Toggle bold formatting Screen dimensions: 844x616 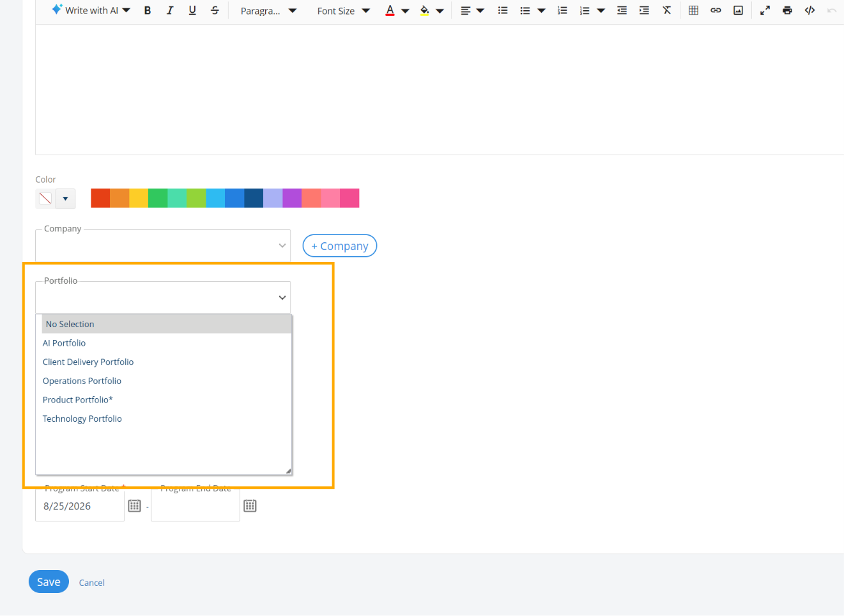pos(148,10)
